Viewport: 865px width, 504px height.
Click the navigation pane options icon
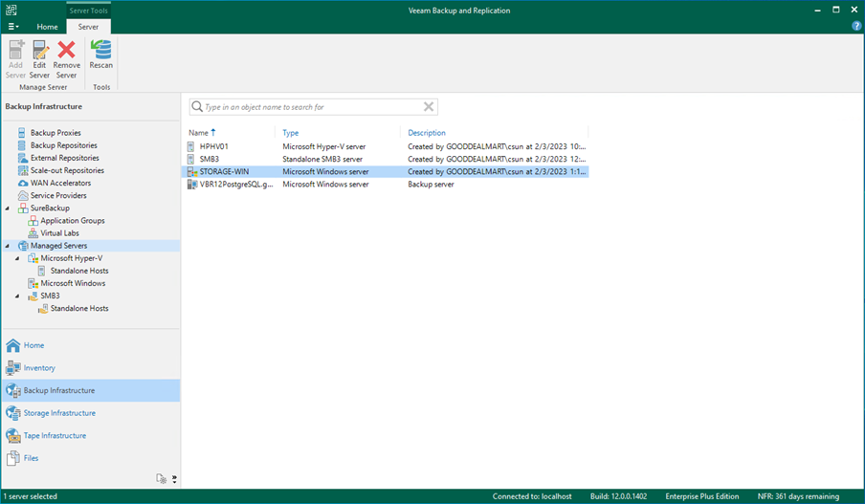161,479
